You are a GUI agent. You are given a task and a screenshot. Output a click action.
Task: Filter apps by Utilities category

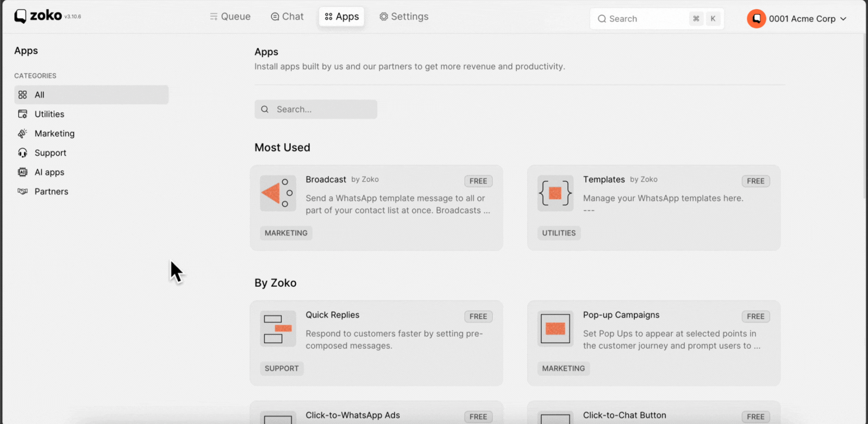[x=91, y=114]
